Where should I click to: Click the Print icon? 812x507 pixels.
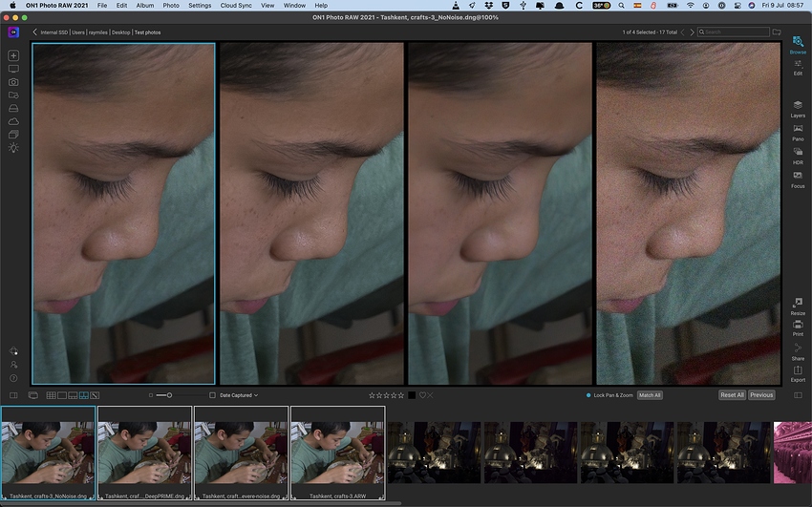(x=798, y=327)
